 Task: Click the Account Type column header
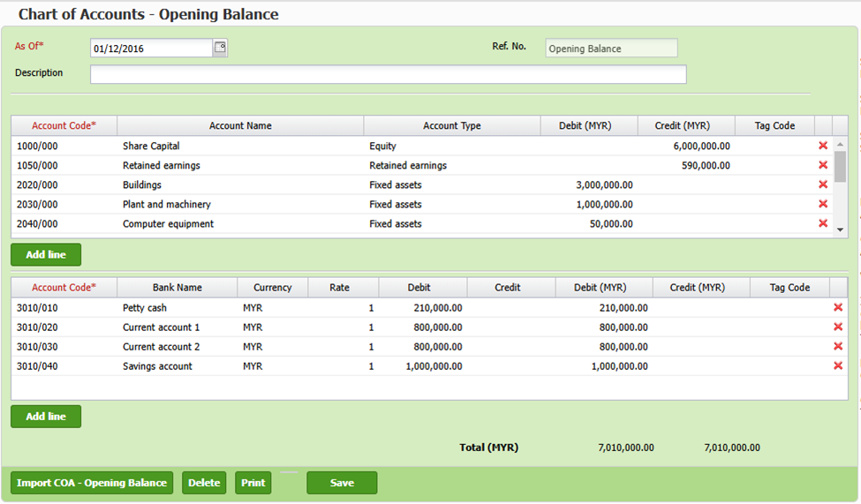click(452, 125)
